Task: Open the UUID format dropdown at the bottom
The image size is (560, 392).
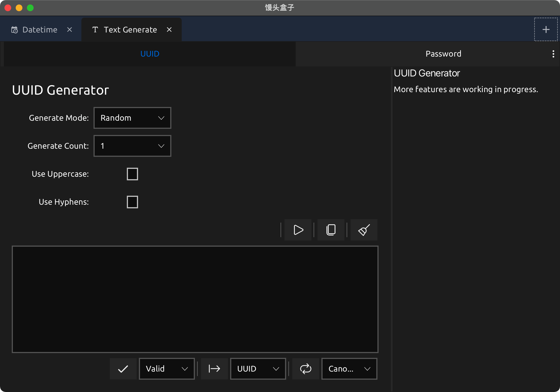Action: [x=258, y=369]
